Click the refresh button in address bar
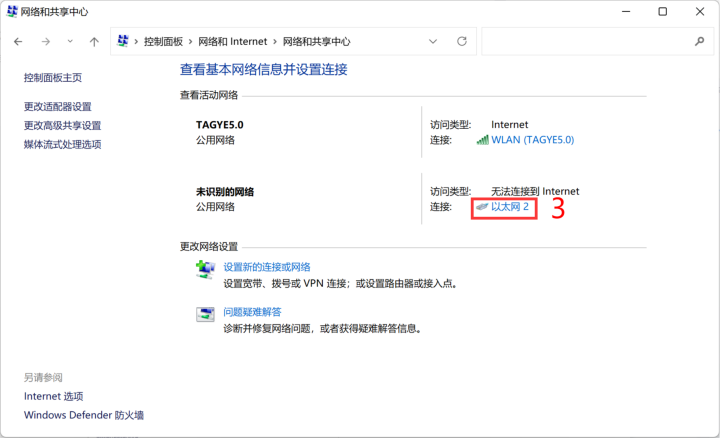 [x=462, y=42]
